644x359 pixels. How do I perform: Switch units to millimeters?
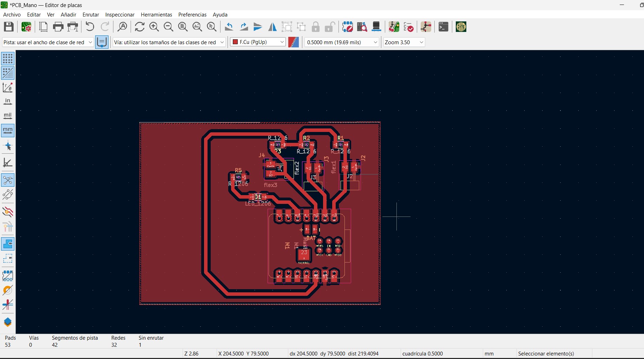click(x=8, y=130)
